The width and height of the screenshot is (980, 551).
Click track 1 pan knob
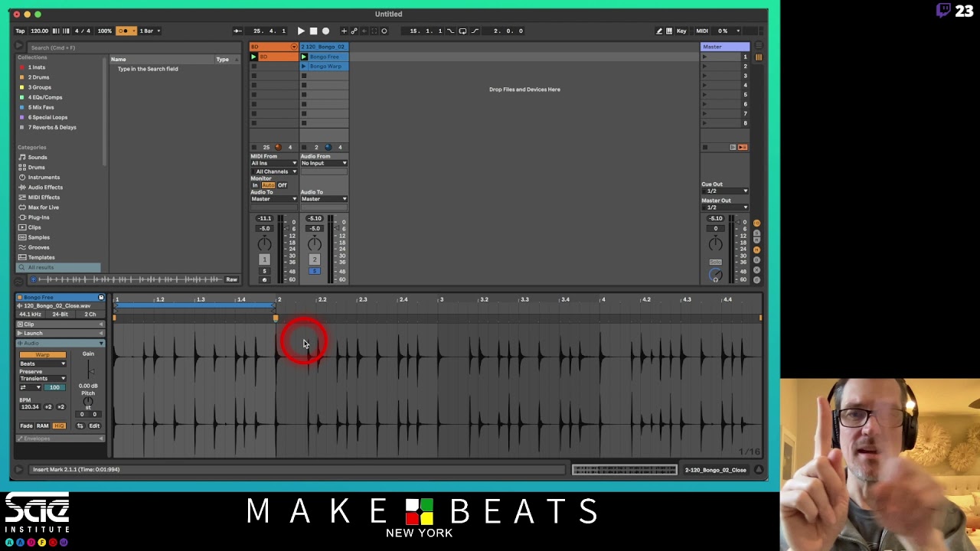264,243
